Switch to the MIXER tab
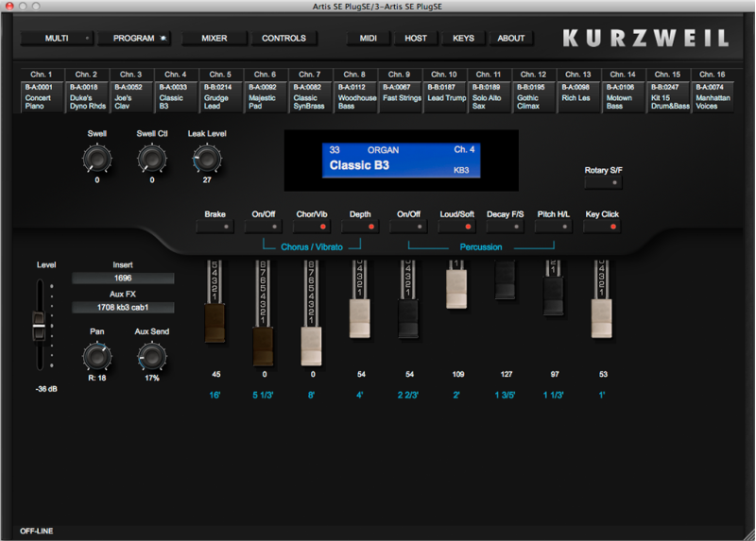The height and width of the screenshot is (541, 756). [212, 39]
